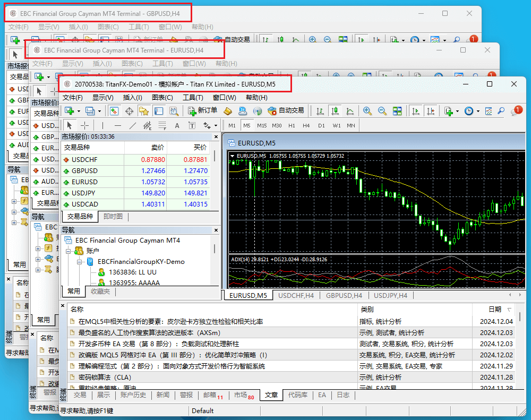Open the Strategy Tester icon
The image size is (531, 420).
click(174, 111)
